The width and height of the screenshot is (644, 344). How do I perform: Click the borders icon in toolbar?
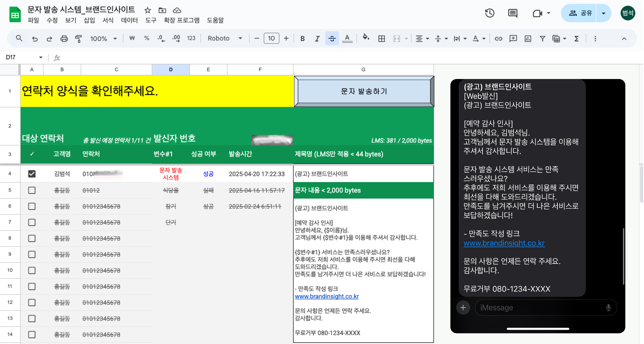click(381, 38)
